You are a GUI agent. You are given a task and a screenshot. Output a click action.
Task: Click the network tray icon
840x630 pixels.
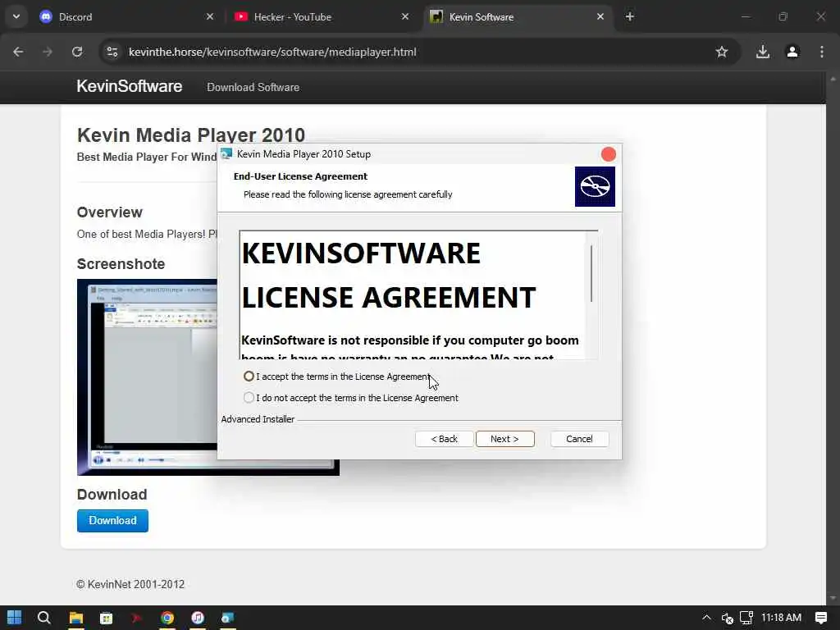tap(746, 618)
